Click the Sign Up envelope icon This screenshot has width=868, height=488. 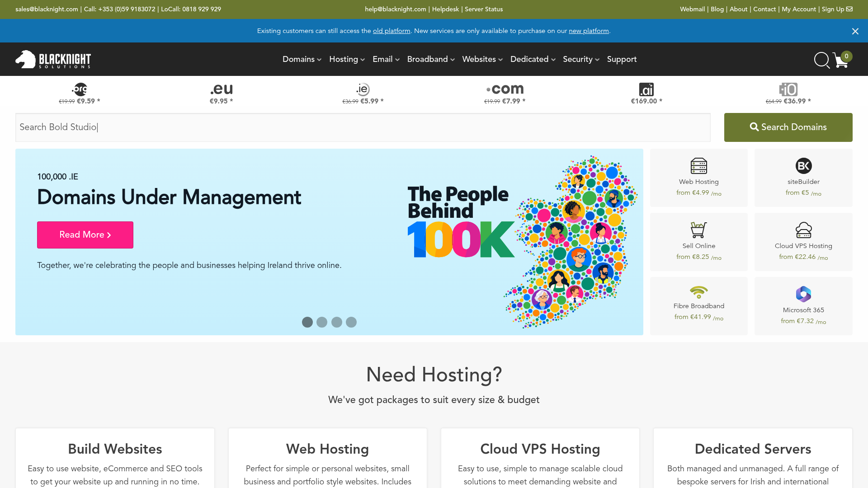tap(849, 9)
